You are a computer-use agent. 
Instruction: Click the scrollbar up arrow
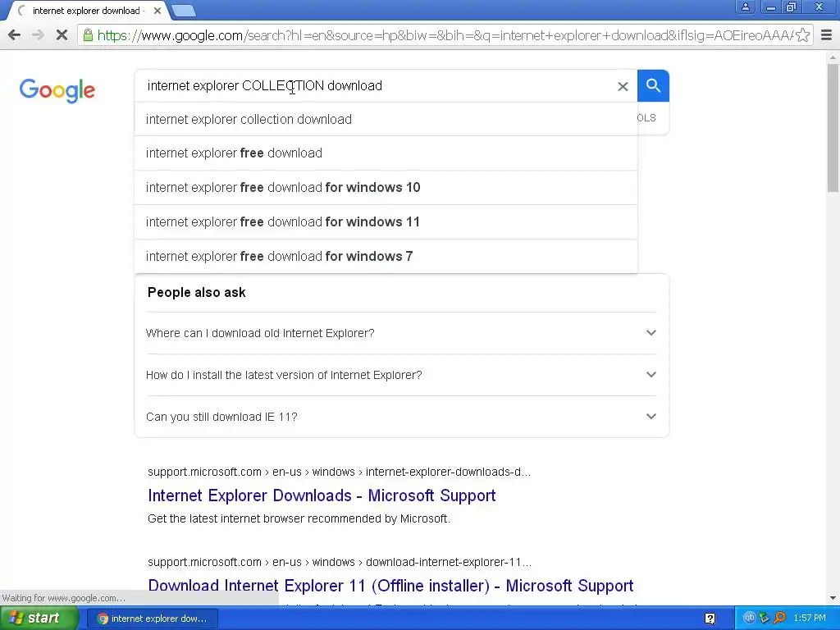point(833,57)
